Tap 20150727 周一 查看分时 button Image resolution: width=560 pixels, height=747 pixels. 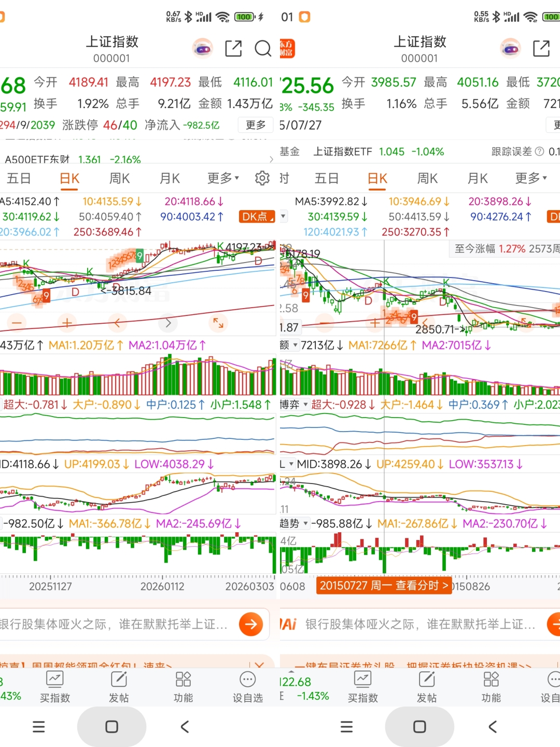coord(384,586)
